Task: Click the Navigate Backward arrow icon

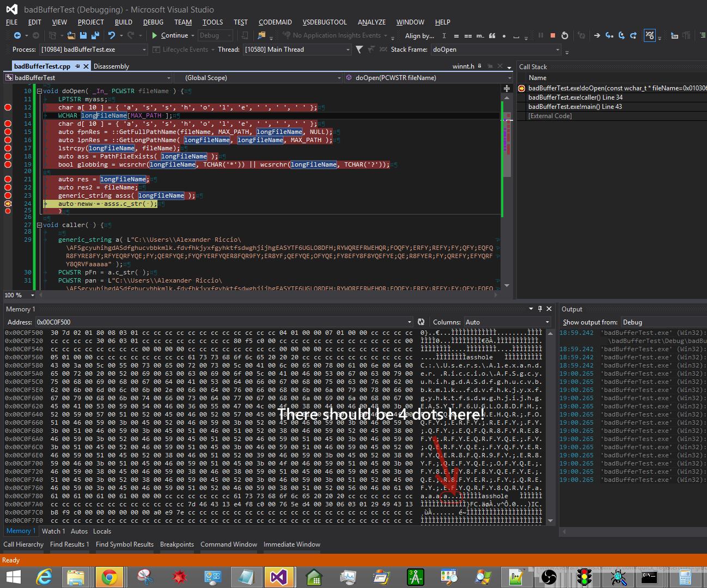Action: (x=17, y=35)
